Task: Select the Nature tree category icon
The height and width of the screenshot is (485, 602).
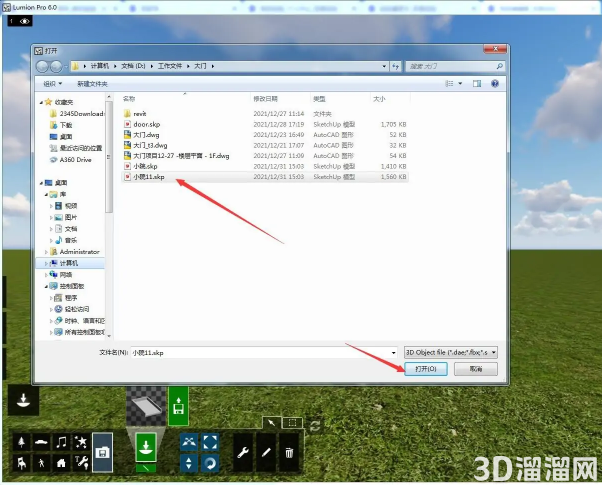Action: (x=22, y=442)
